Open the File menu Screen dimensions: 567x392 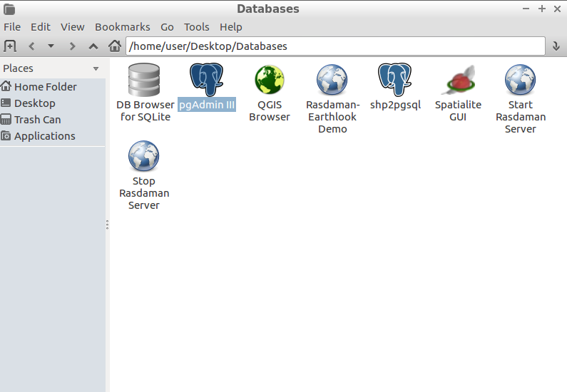[12, 27]
